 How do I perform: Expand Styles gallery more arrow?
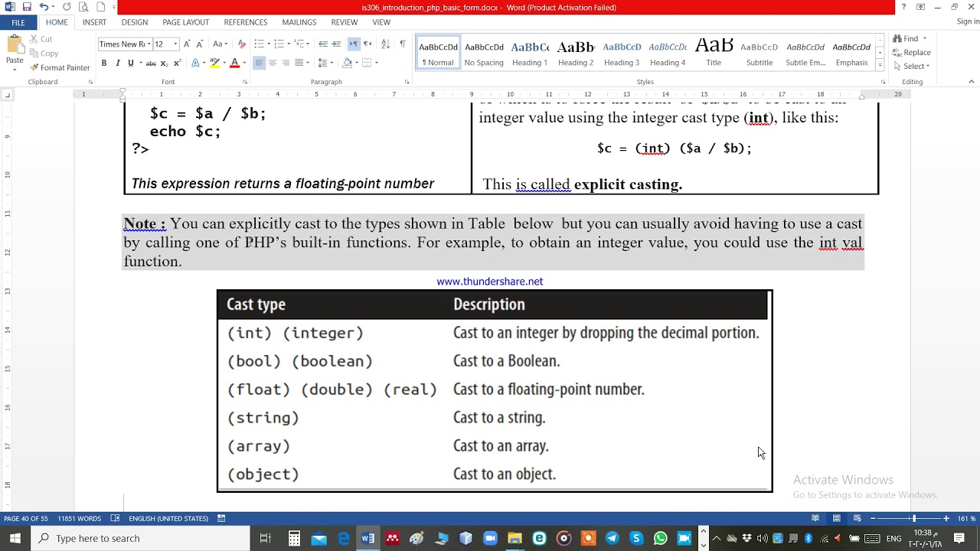click(x=880, y=64)
